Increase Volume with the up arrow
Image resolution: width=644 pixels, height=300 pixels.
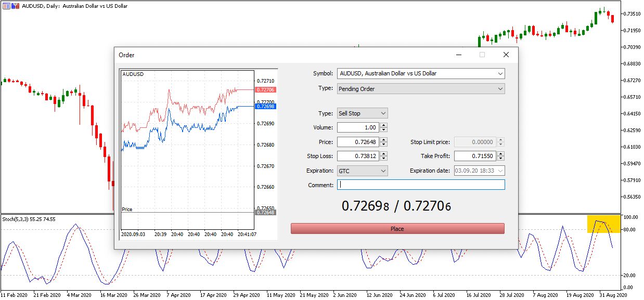pyautogui.click(x=383, y=125)
